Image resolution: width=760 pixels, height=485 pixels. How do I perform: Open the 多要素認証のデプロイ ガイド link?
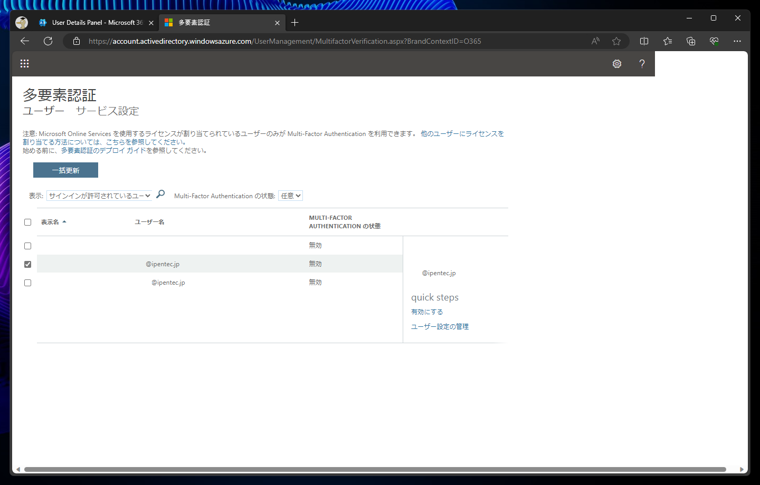(103, 151)
